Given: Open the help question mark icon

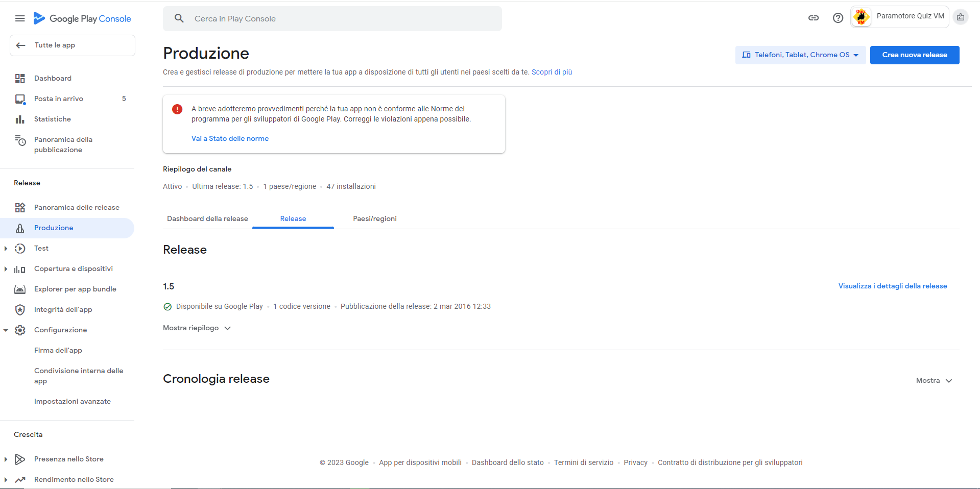Looking at the screenshot, I should click(838, 18).
